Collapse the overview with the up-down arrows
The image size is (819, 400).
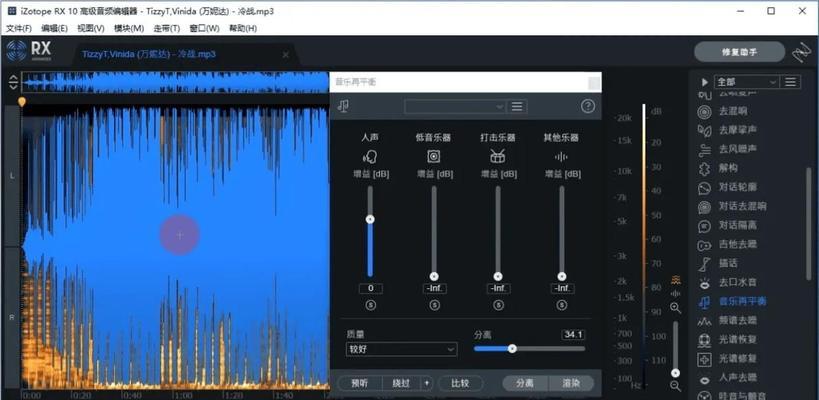point(14,83)
